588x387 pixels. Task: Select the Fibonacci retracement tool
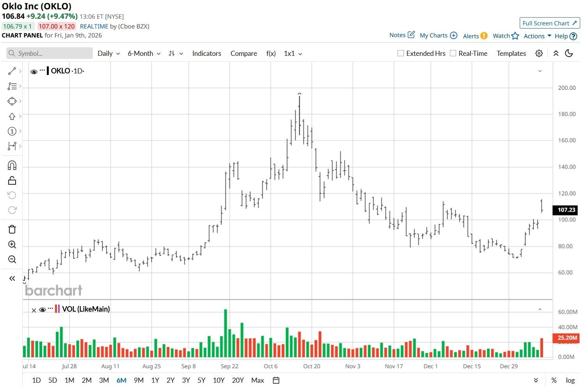[x=12, y=86]
